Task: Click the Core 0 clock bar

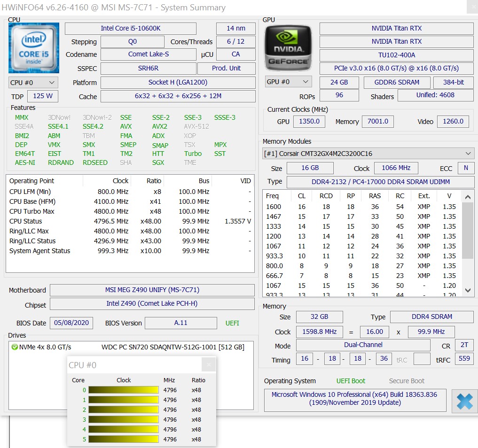Action: point(124,390)
